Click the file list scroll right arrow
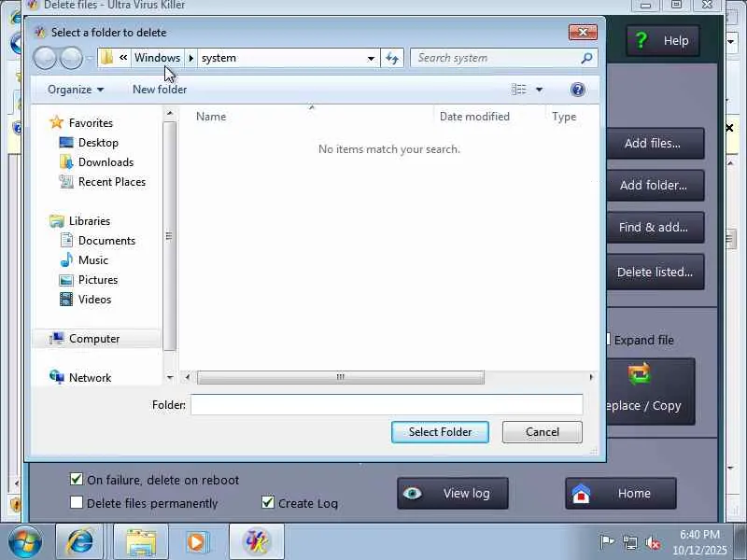 591,377
